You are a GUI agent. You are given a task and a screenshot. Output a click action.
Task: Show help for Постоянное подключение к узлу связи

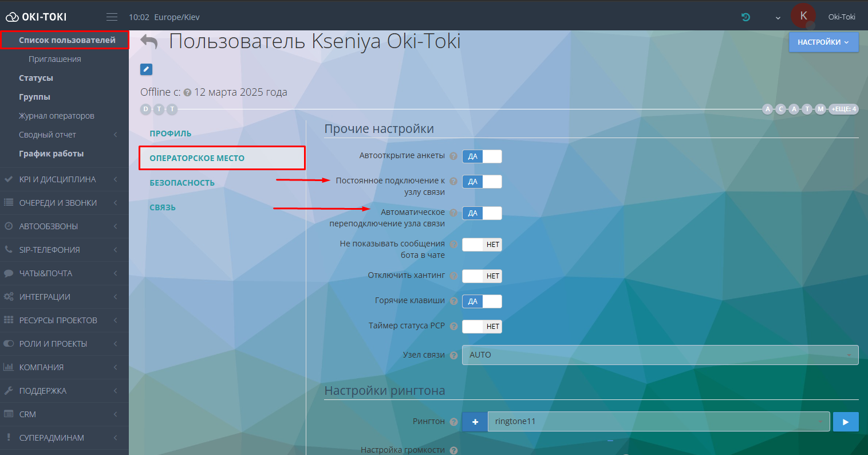click(453, 181)
